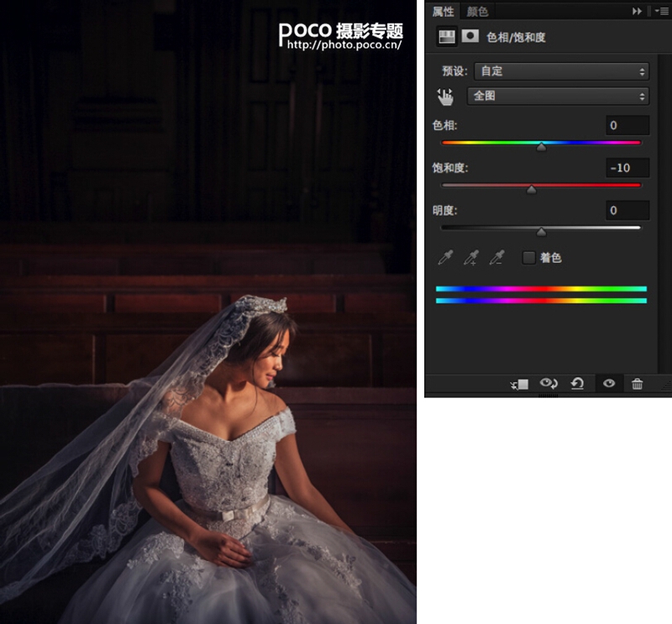Click the 饱和度 saturation slider handle
This screenshot has height=624, width=672.
[x=532, y=190]
